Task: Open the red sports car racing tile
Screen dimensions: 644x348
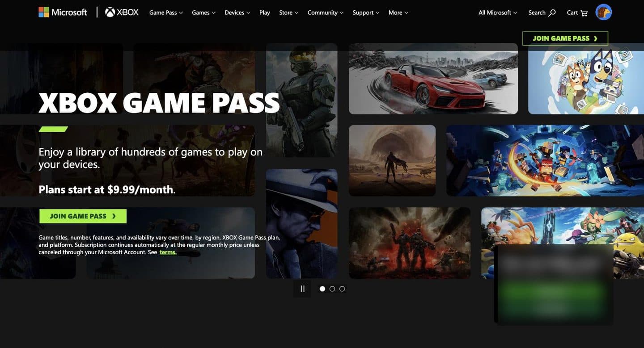Action: 433,79
